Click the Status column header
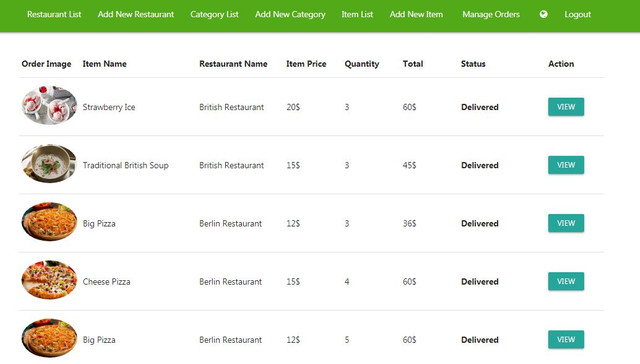This screenshot has width=640, height=364. click(473, 64)
